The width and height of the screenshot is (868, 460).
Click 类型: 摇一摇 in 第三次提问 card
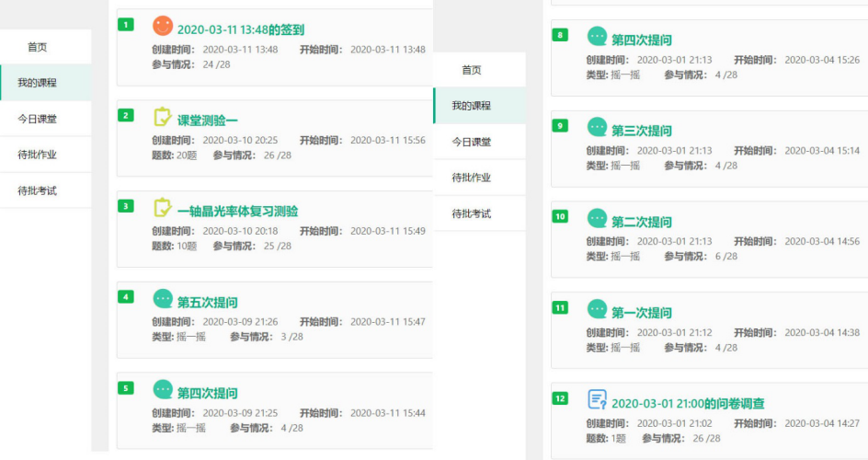click(x=612, y=167)
